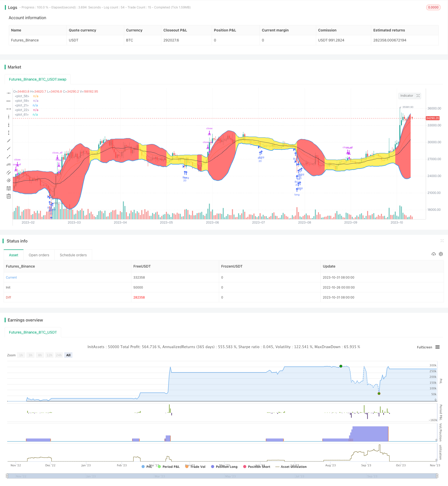Toggle the Trade Vol legend series
Viewport: 448px width, 486px height.
(195, 467)
